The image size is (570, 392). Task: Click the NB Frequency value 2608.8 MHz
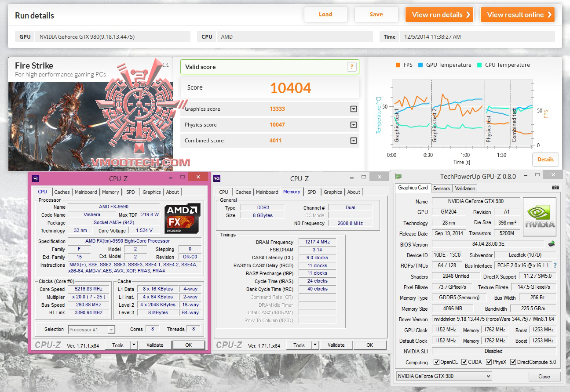(350, 223)
